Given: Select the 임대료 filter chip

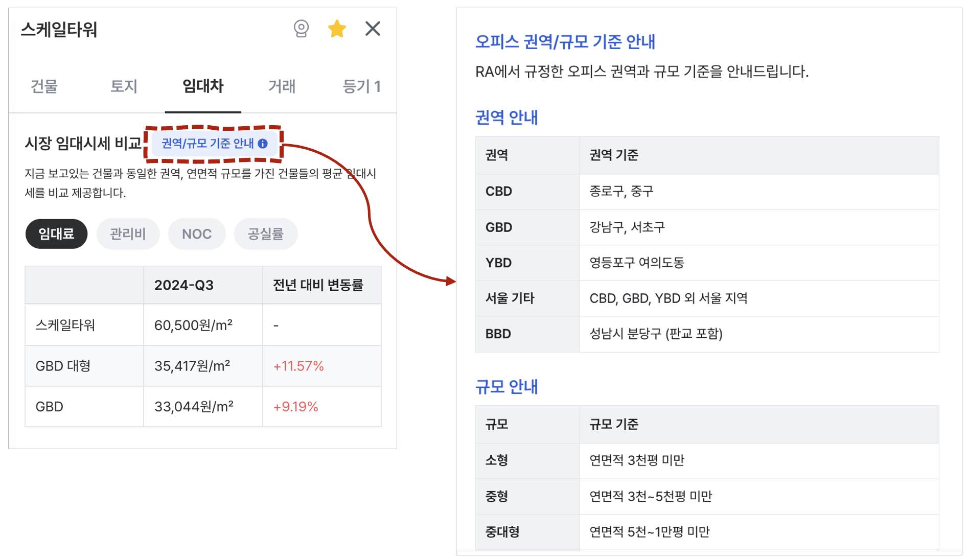Looking at the screenshot, I should [56, 234].
